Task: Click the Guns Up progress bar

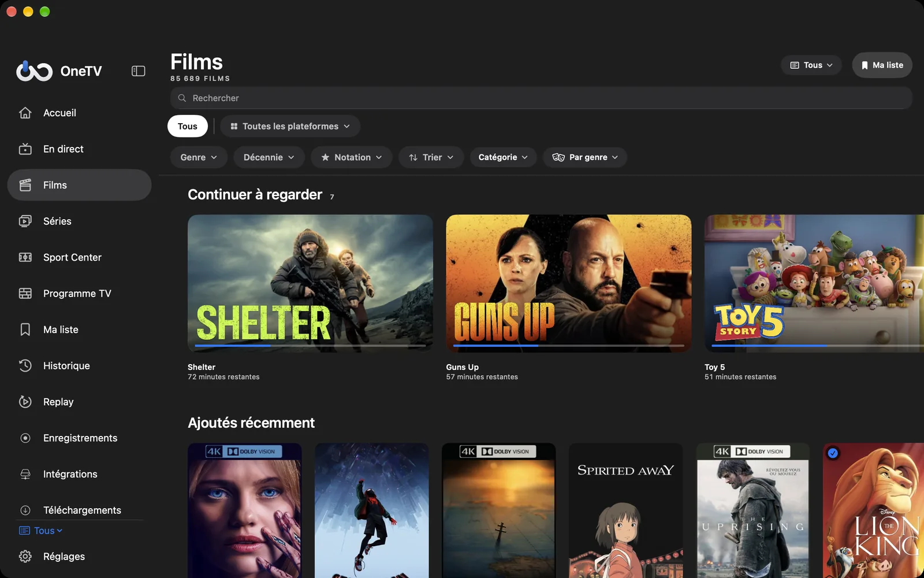Action: pos(568,346)
